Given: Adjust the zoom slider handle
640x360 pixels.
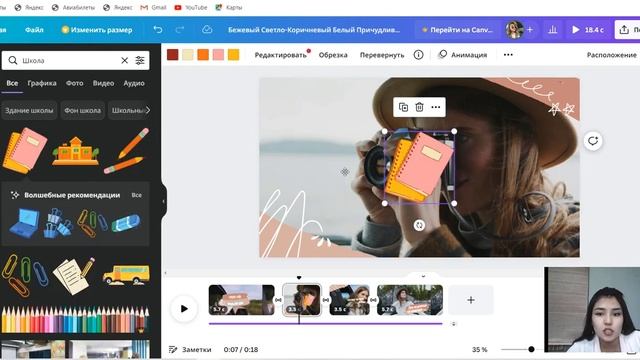Looking at the screenshot, I should coord(531,349).
